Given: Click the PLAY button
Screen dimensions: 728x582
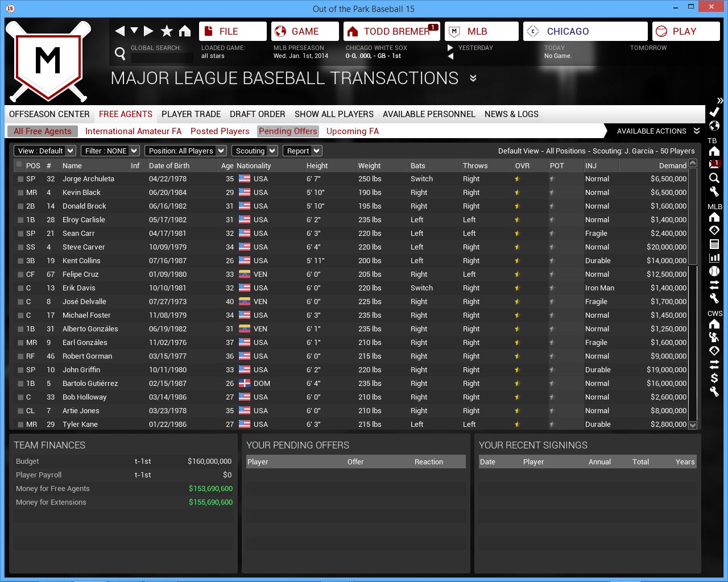Looking at the screenshot, I should coord(685,31).
